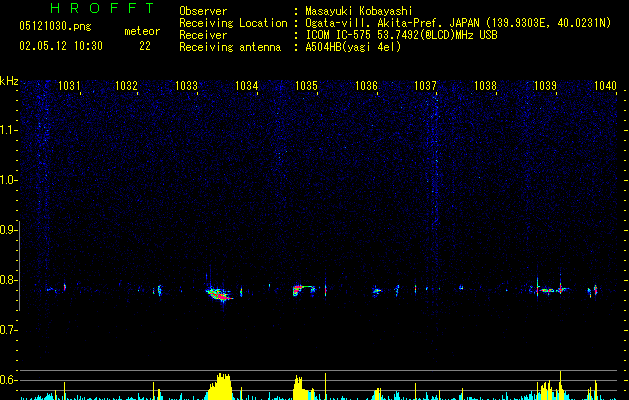Click the strong meteor echo after 1033
This screenshot has height=400, width=629.
219,294
